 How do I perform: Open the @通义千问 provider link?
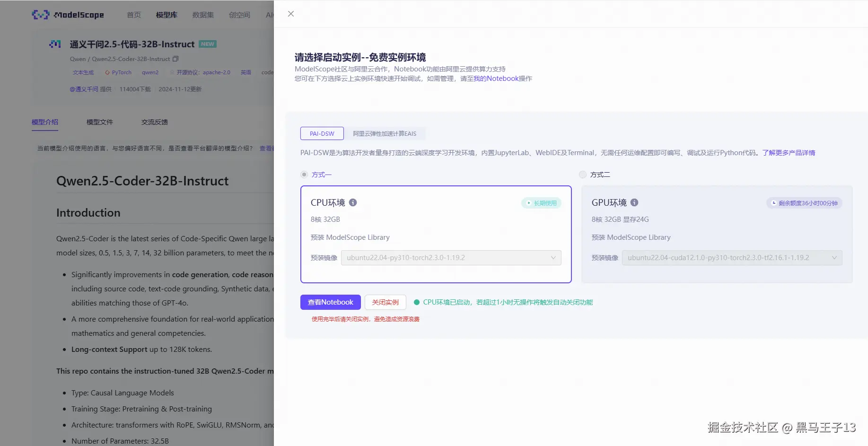pyautogui.click(x=84, y=89)
